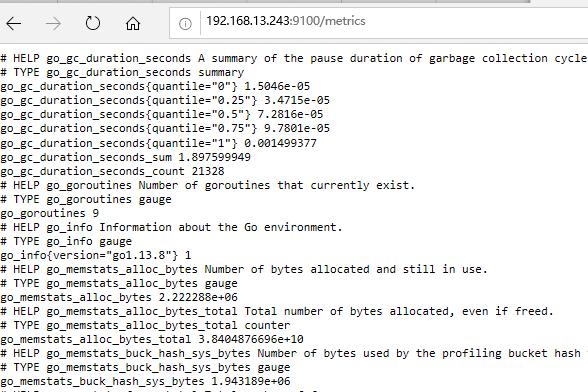Click the HELP go_goroutines comment line
588x392 pixels.
coord(207,185)
